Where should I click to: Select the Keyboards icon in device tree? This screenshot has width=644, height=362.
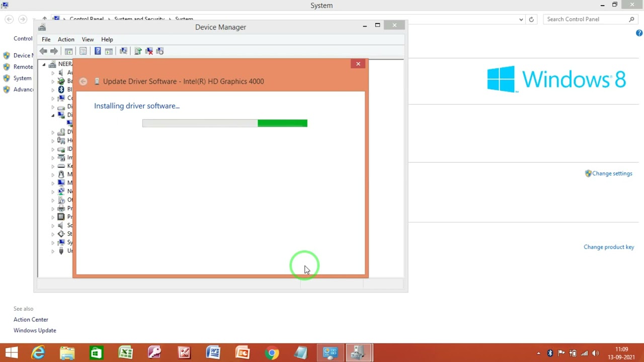[x=61, y=166]
